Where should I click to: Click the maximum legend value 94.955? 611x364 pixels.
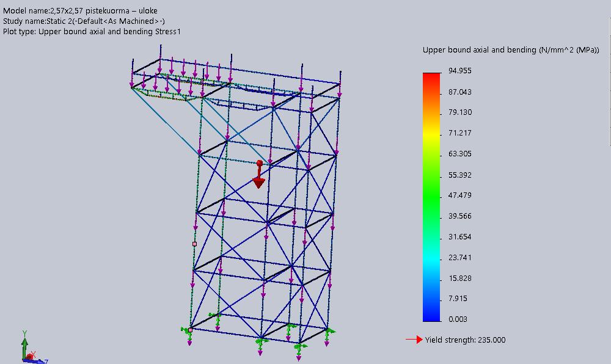(460, 70)
